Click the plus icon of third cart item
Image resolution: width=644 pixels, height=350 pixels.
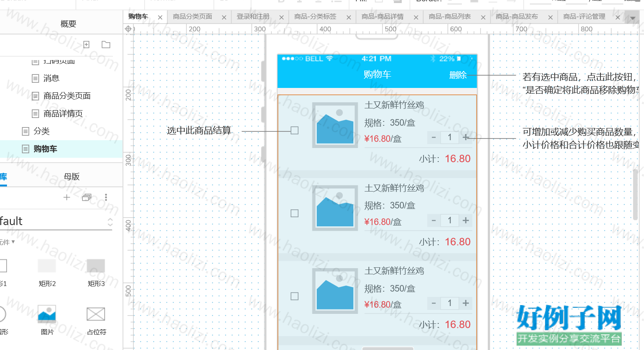coord(466,303)
